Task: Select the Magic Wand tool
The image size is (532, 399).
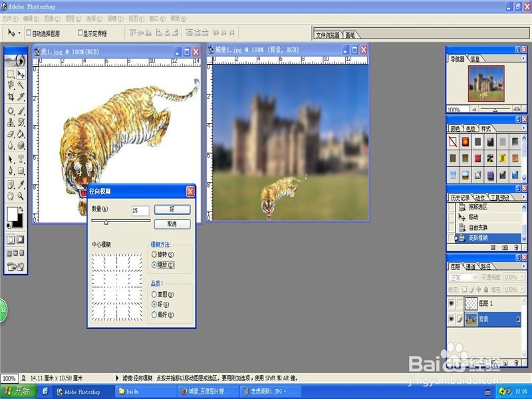Action: point(21,85)
